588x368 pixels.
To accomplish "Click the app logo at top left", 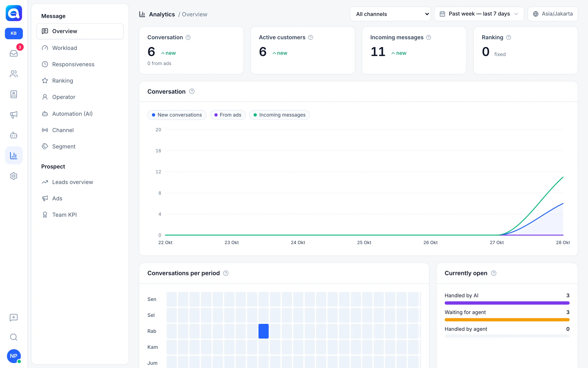I will (x=14, y=13).
